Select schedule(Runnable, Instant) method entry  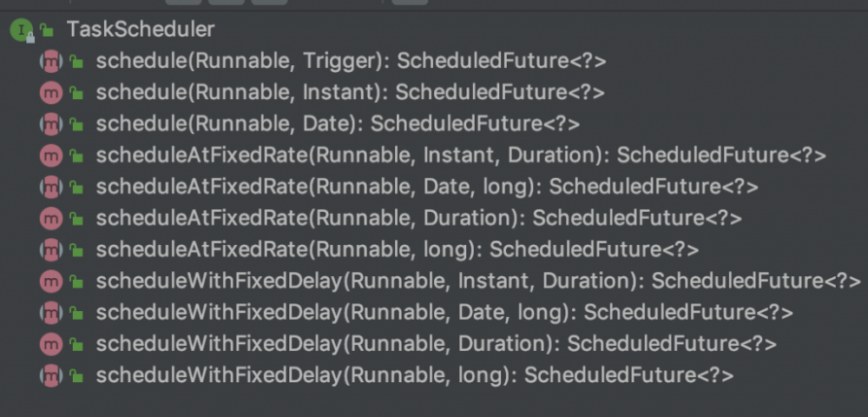[350, 92]
